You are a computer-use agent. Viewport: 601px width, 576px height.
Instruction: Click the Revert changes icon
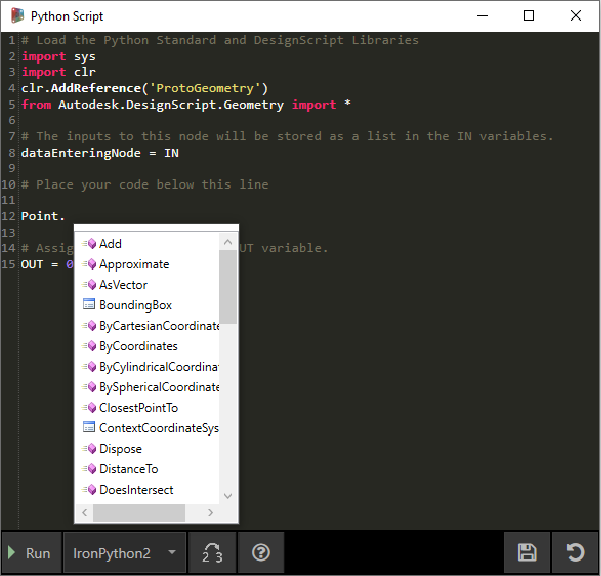point(575,552)
